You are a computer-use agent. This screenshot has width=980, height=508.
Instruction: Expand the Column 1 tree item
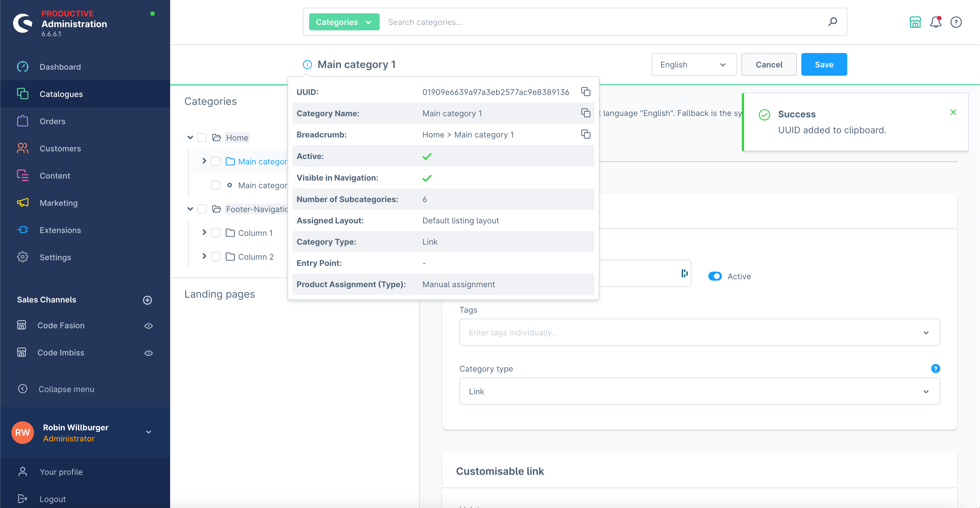pyautogui.click(x=204, y=232)
